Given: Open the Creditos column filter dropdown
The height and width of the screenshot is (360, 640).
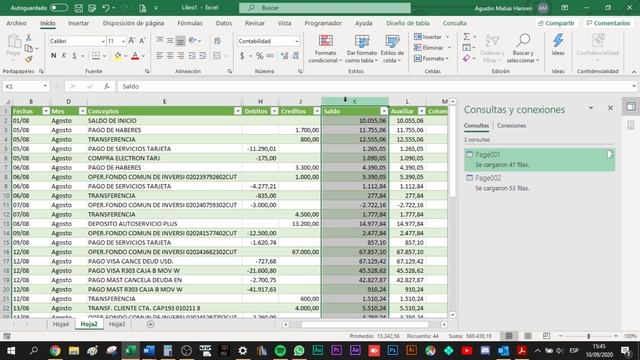Looking at the screenshot, I should point(317,111).
